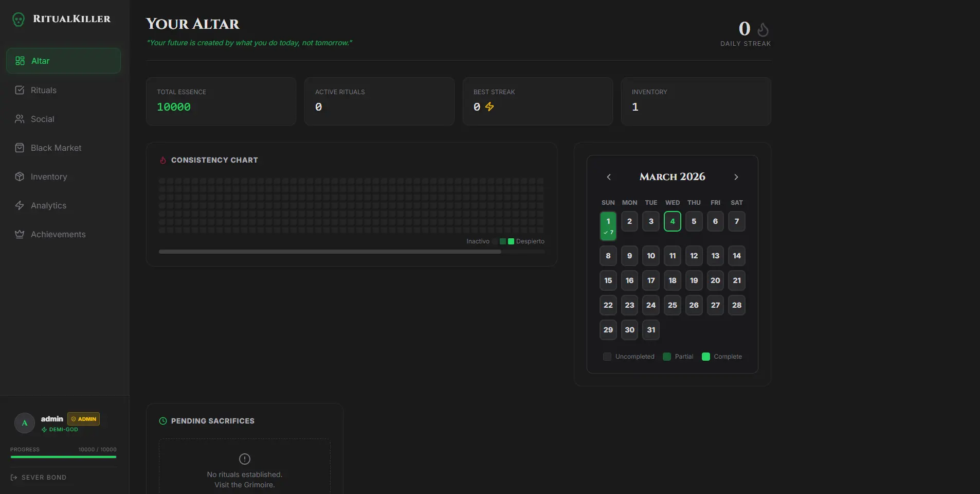The image size is (980, 494).
Task: Click the consistency chart horizontal scrollbar
Action: coord(330,252)
